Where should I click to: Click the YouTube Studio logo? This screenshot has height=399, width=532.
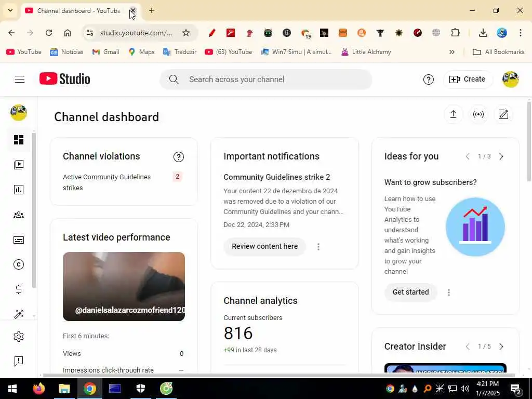coord(65,79)
